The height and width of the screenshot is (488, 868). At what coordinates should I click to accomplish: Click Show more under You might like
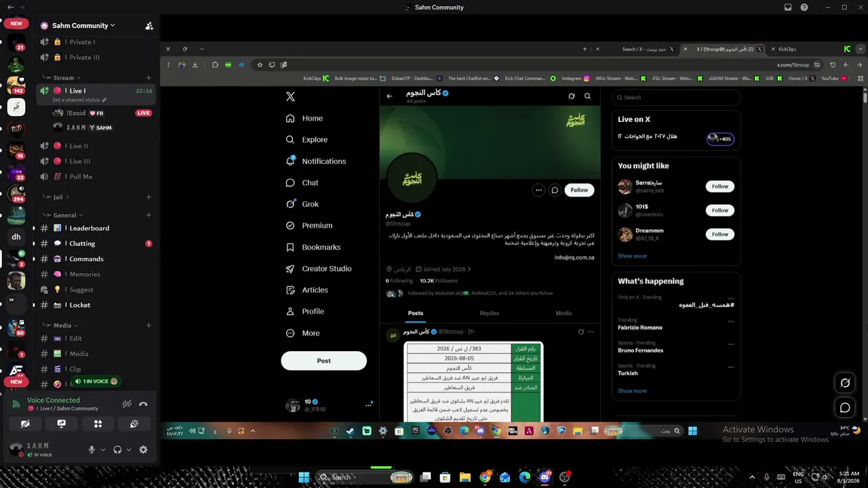[632, 256]
